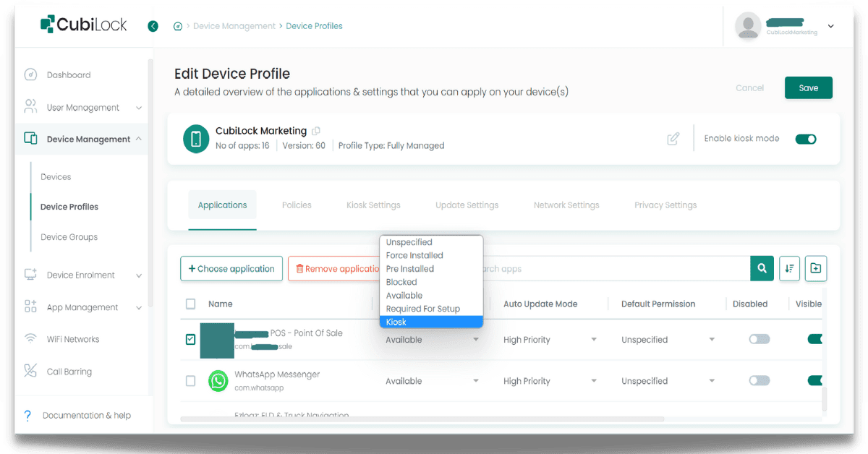Click the green phone profile icon
Viewport: 868px width, 454px height.
pos(195,139)
